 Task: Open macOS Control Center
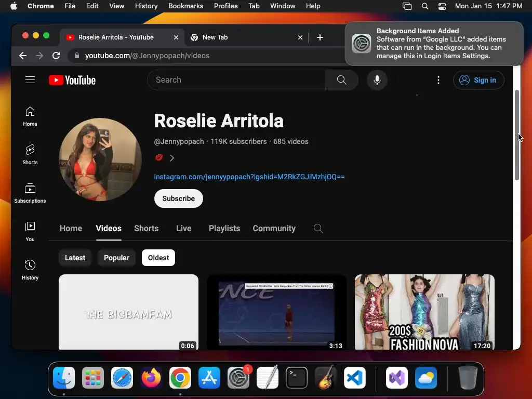pyautogui.click(x=442, y=6)
